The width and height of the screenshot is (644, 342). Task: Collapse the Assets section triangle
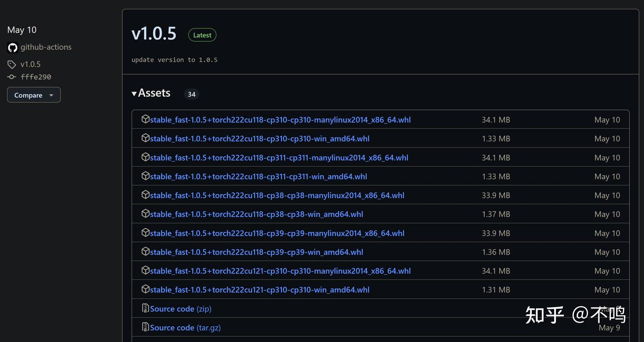tap(134, 94)
